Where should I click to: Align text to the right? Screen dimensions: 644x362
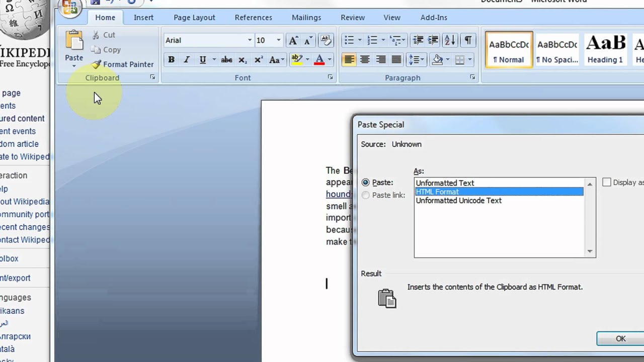381,60
